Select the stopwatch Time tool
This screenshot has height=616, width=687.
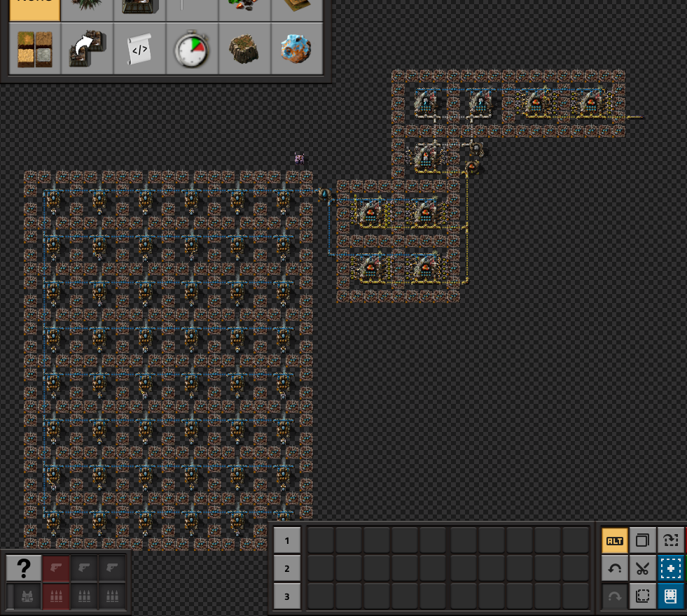point(192,48)
